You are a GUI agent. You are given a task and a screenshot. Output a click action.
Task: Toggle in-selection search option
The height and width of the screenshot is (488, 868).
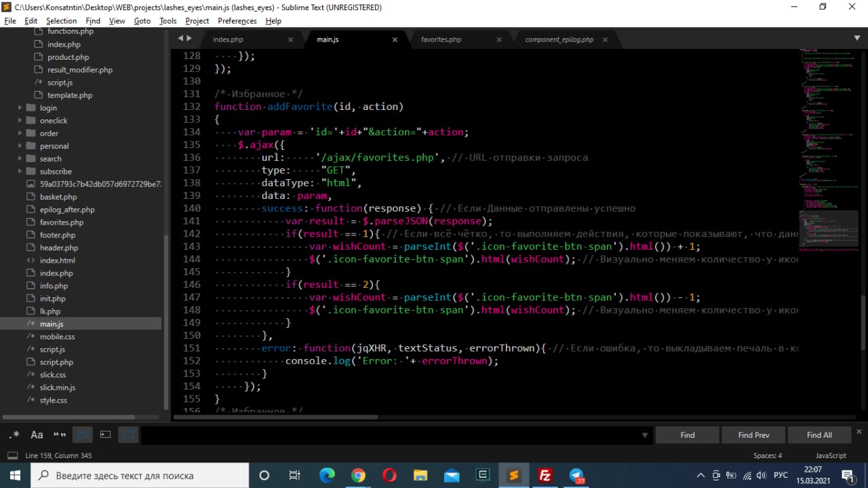click(105, 435)
